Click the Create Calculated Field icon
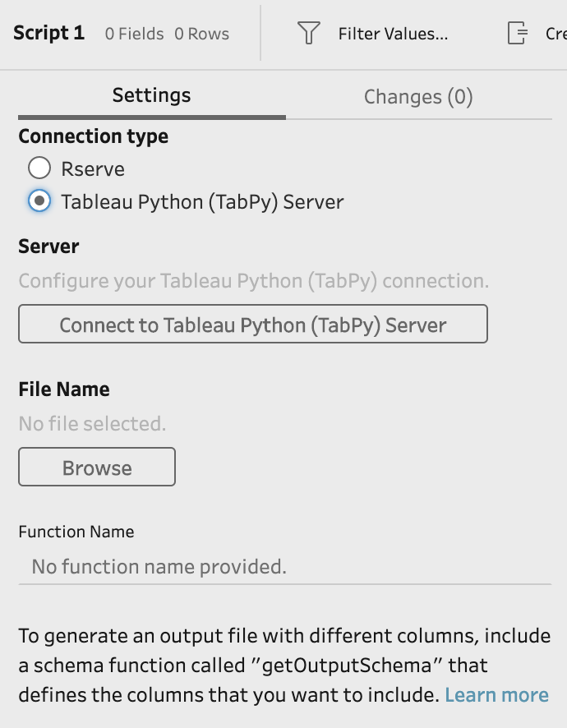 point(519,34)
